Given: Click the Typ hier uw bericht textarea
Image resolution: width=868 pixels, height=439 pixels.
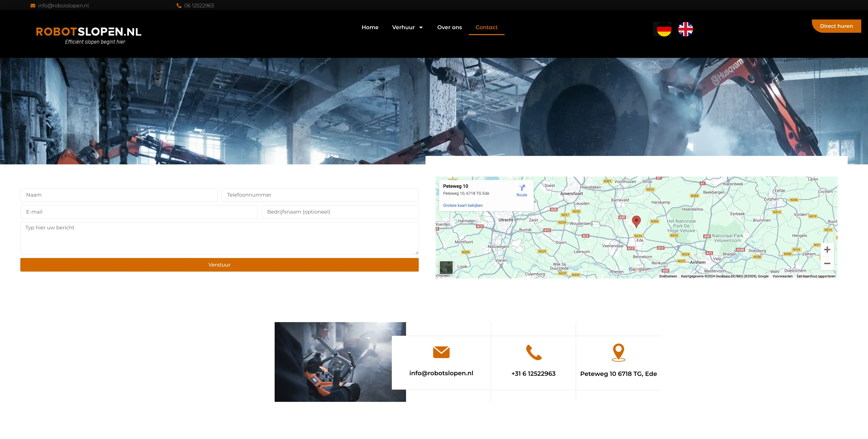Looking at the screenshot, I should click(x=219, y=238).
